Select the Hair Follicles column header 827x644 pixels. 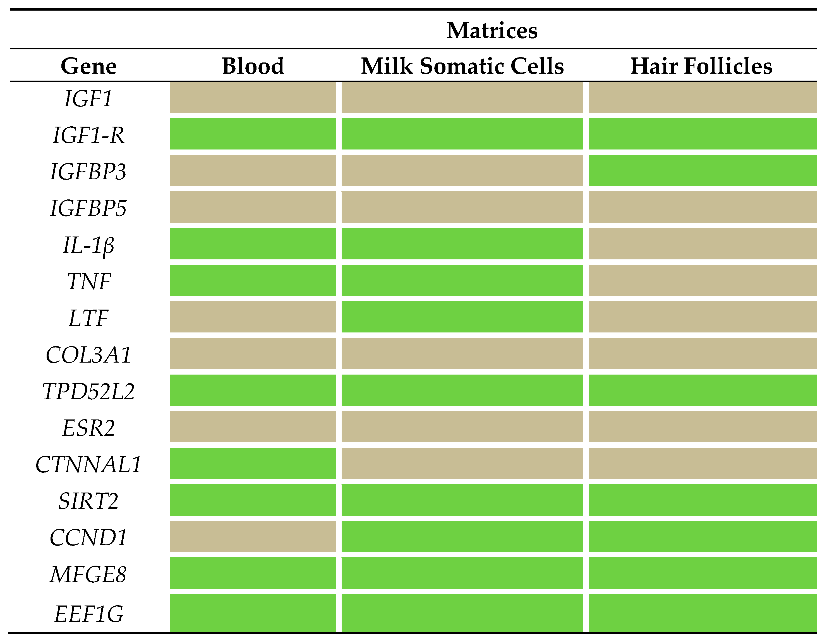click(x=701, y=66)
